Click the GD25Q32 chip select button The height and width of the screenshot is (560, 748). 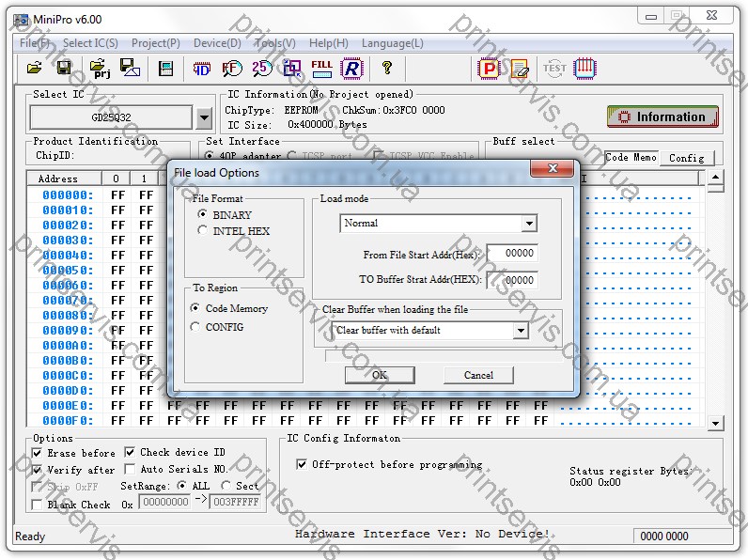[x=111, y=117]
